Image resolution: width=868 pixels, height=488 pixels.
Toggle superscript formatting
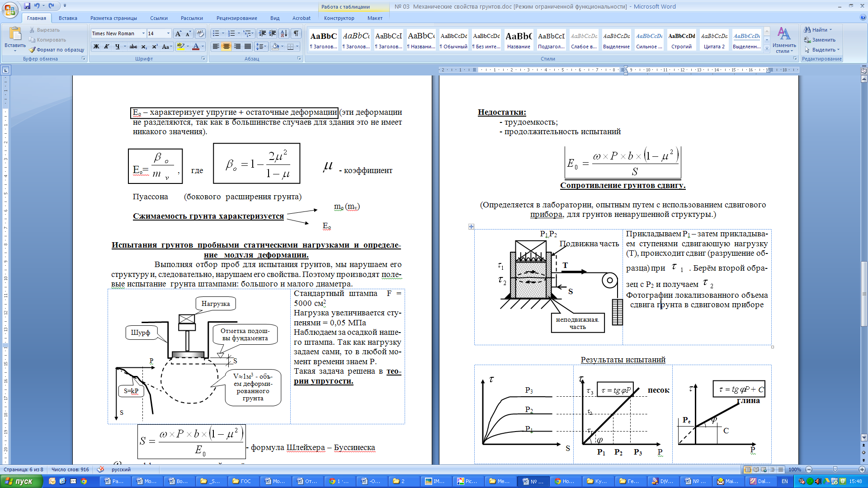pos(155,47)
